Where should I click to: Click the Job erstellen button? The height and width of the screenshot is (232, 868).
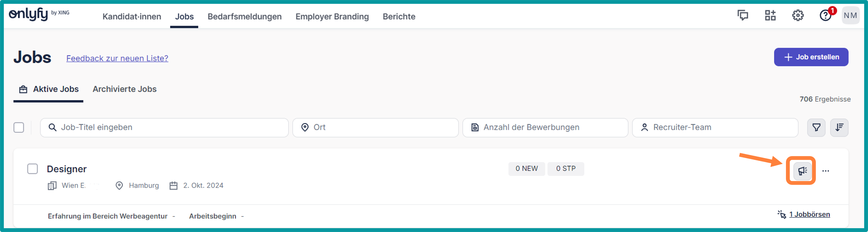coord(811,57)
